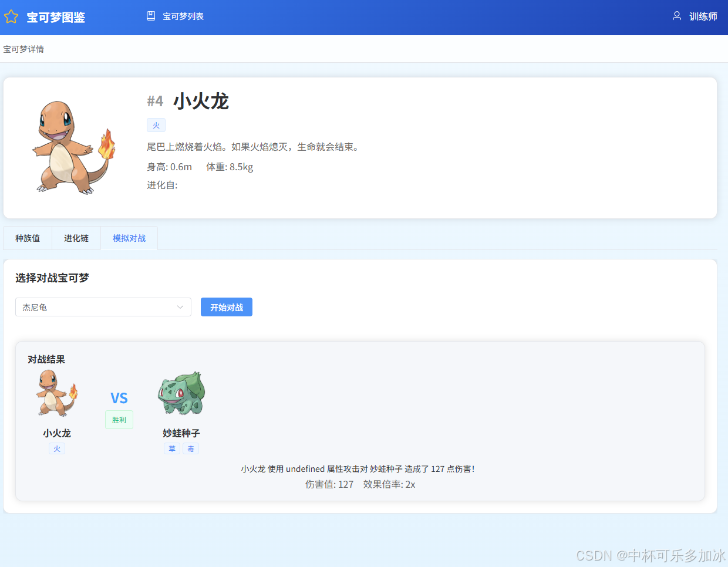This screenshot has height=567, width=728.
Task: Click the 宝可梦图鉴 site title
Action: 56,17
